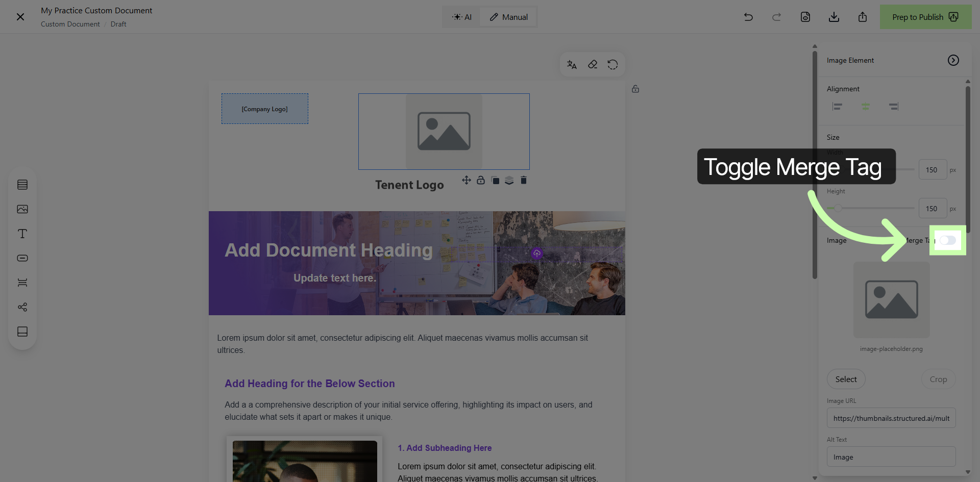Click the Select image button
This screenshot has height=482, width=980.
tap(846, 379)
